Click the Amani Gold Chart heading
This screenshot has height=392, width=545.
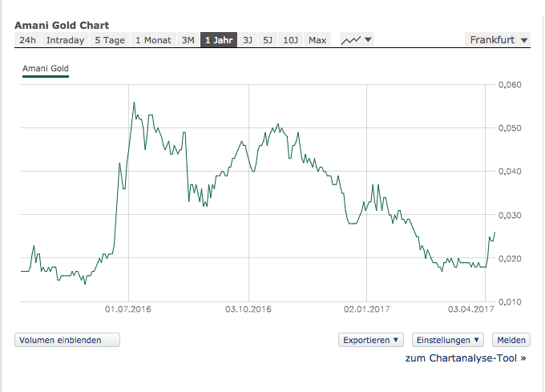click(x=62, y=26)
